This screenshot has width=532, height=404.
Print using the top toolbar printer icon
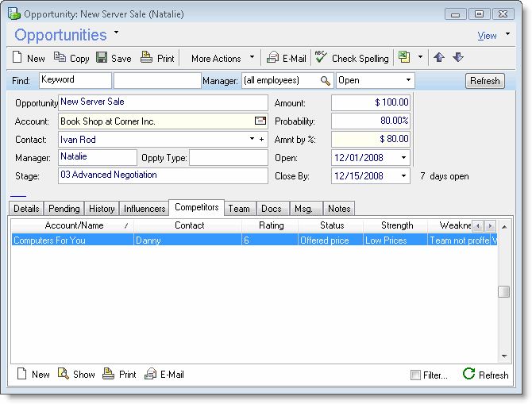click(x=146, y=58)
